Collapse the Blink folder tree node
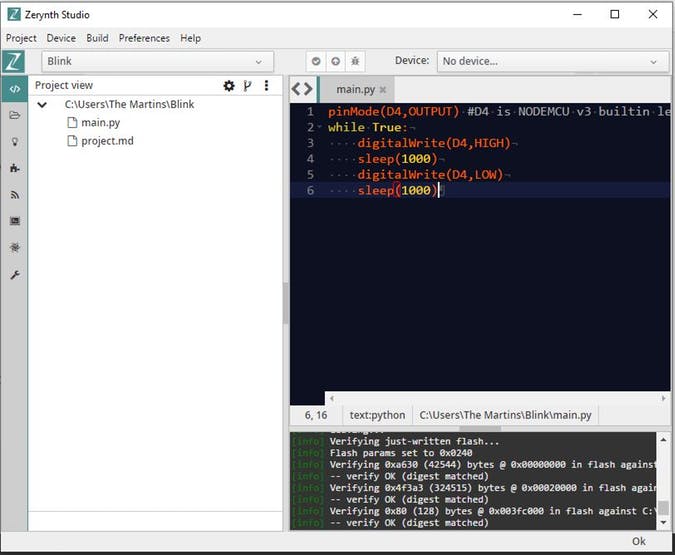The width and height of the screenshot is (675, 555). (x=42, y=105)
